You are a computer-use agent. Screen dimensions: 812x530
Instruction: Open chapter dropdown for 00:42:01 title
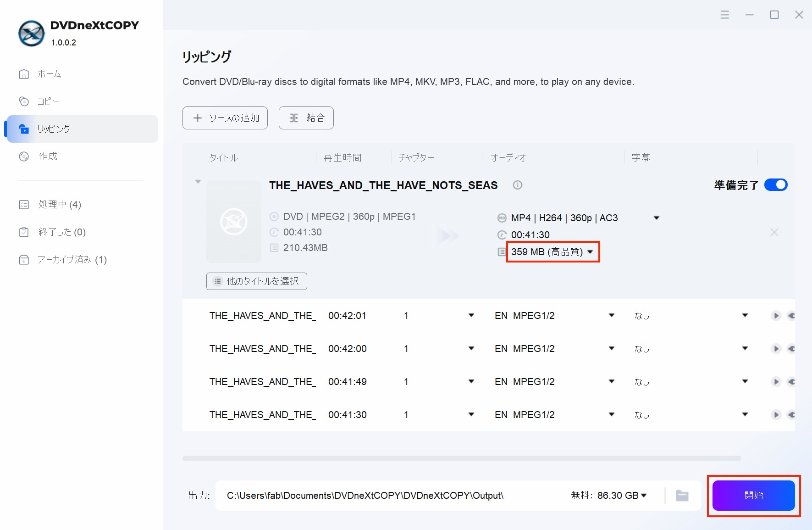click(x=471, y=315)
